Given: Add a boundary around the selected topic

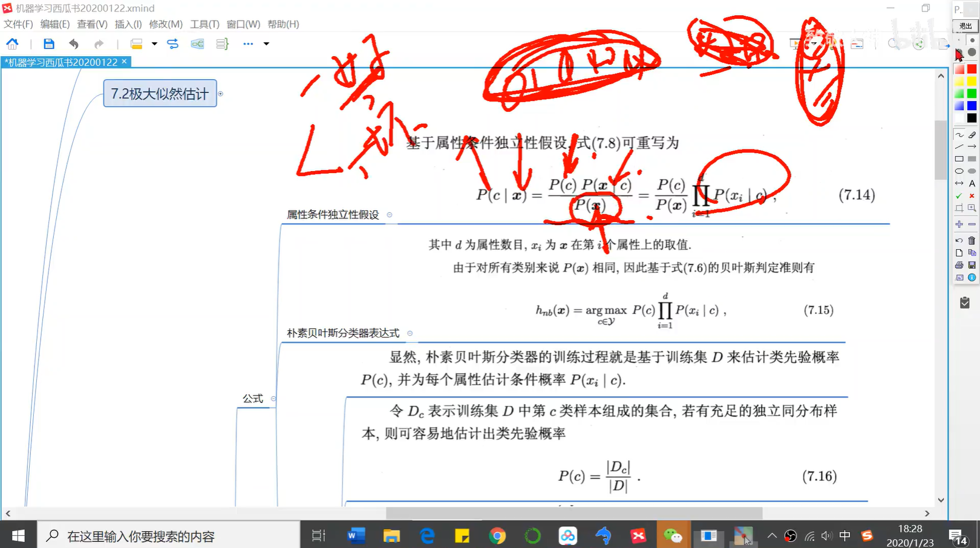Looking at the screenshot, I should click(x=197, y=44).
